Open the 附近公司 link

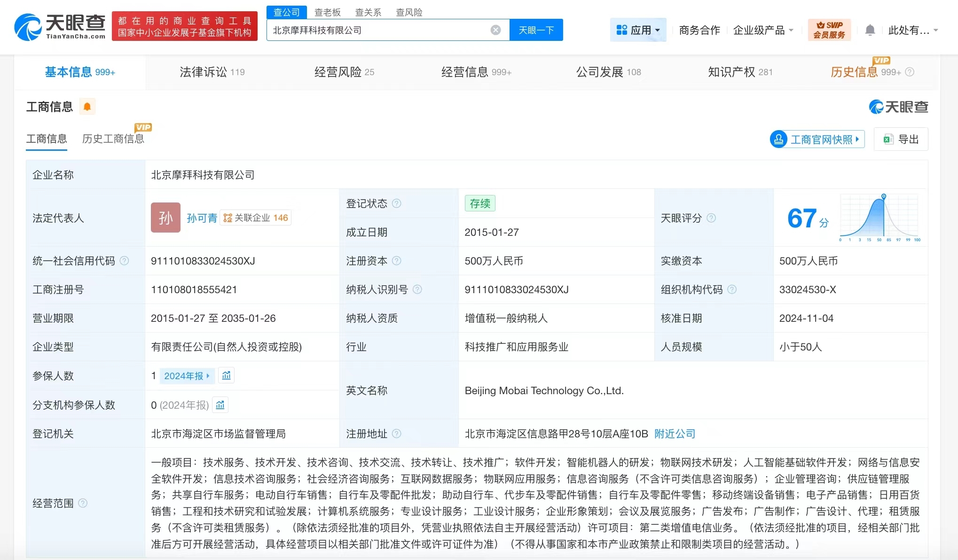pos(675,434)
